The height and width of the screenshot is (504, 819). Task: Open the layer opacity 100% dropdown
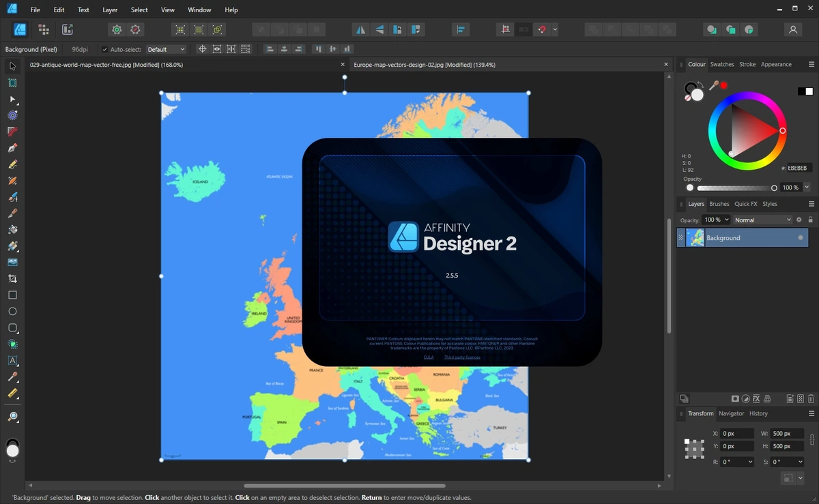point(717,220)
